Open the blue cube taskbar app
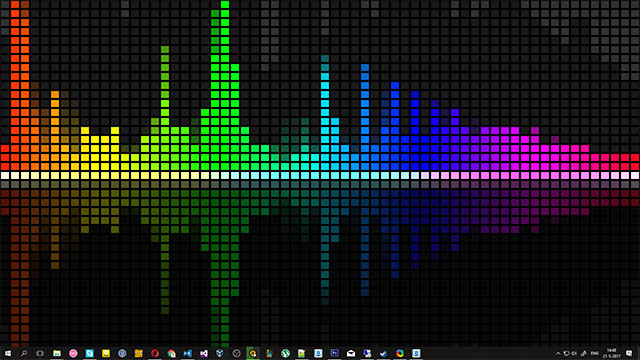640x360 pixels. click(x=220, y=353)
